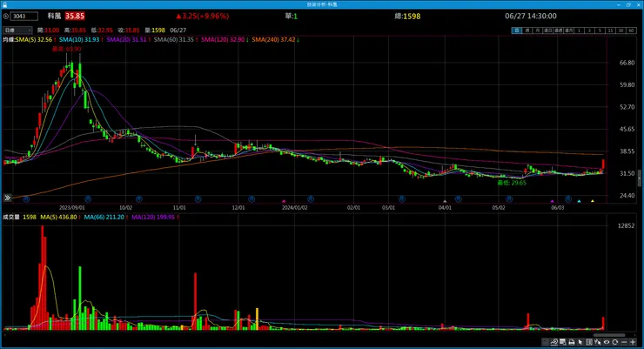Toggle the eye visibility icon in bottom toolbar

pyautogui.click(x=607, y=342)
